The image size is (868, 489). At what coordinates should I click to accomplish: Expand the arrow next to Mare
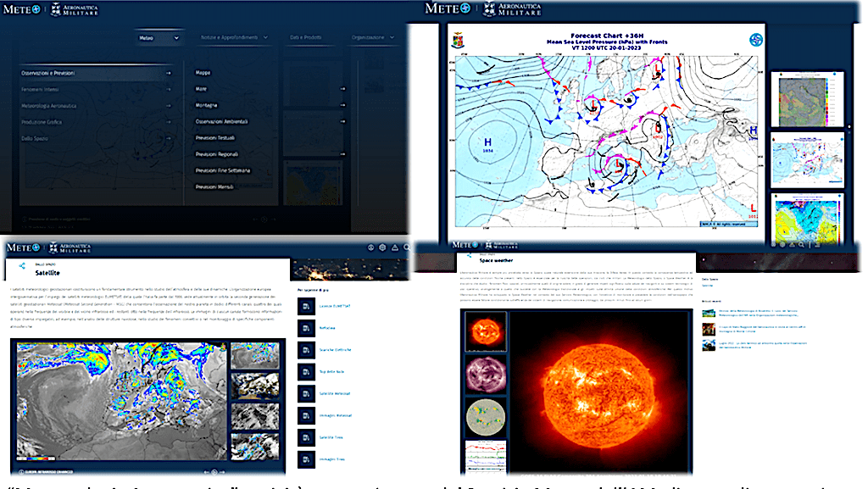coord(342,88)
